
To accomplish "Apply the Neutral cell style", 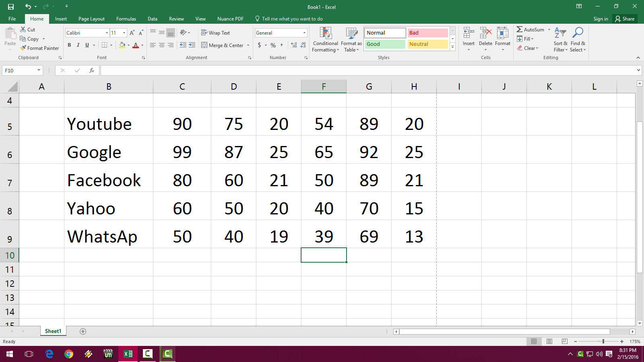I will (x=428, y=44).
